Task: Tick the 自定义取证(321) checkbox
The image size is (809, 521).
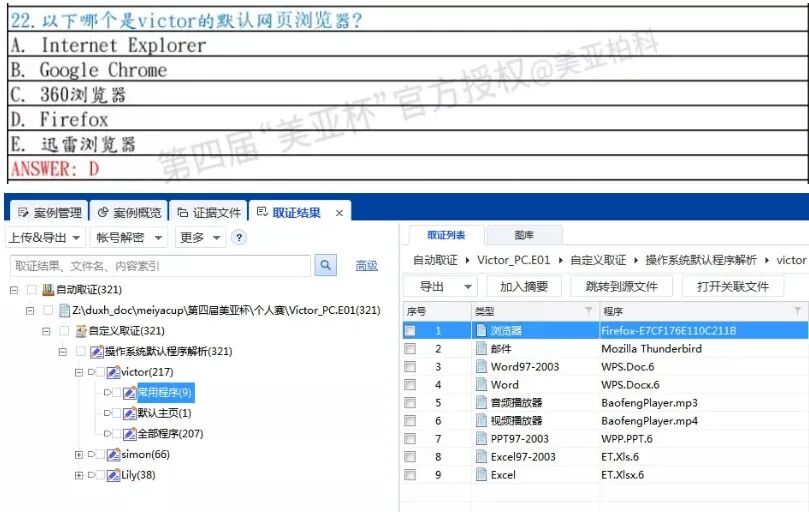Action: [64, 331]
